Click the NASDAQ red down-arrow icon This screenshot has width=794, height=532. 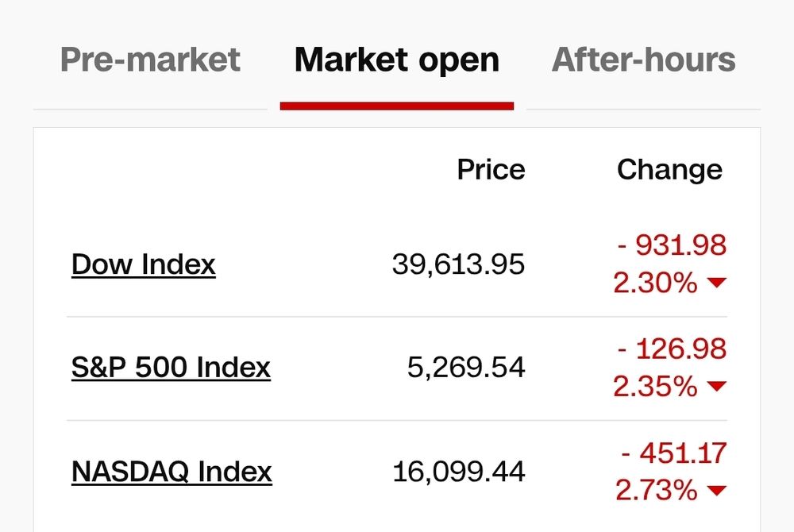pyautogui.click(x=717, y=490)
